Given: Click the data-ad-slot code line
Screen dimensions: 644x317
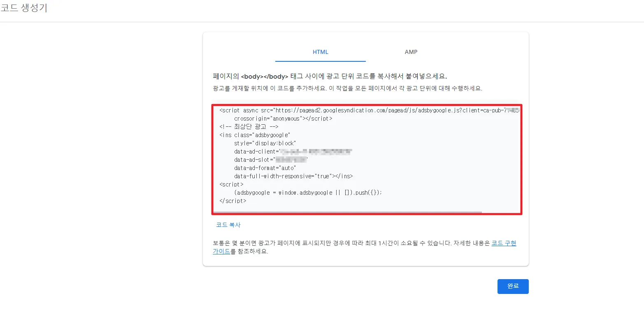Looking at the screenshot, I should (x=271, y=160).
